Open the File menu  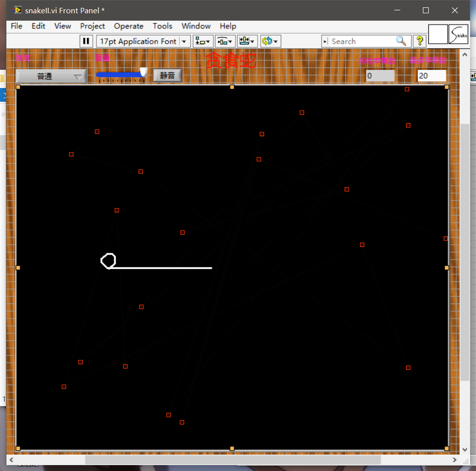[x=16, y=26]
